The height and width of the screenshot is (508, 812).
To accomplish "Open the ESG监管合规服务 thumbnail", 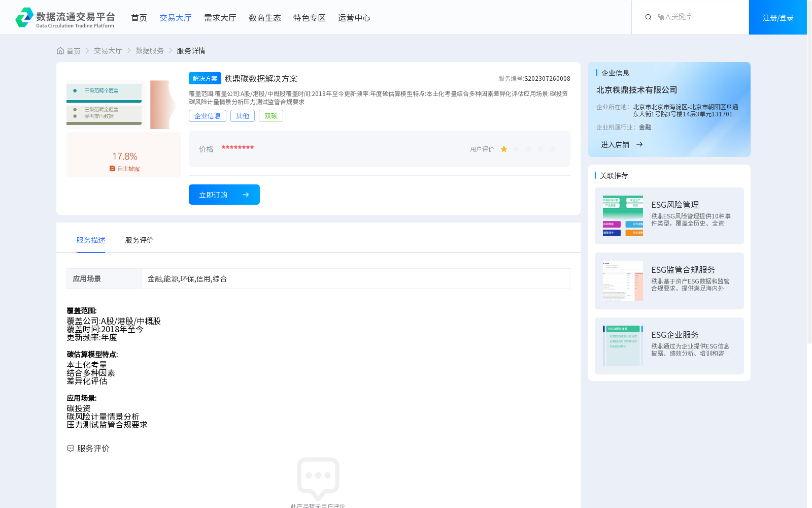I will (x=623, y=281).
